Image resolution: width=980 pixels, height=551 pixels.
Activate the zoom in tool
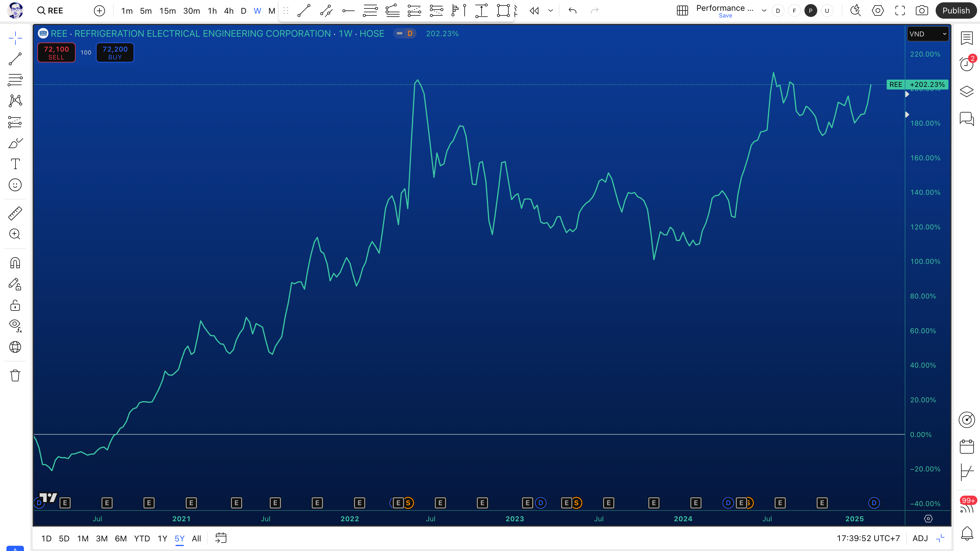click(x=15, y=234)
